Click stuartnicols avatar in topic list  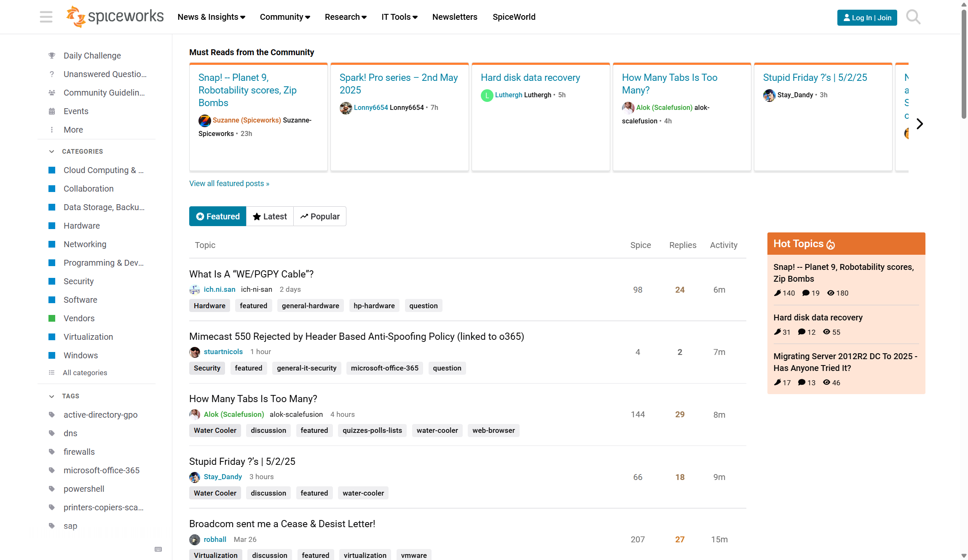click(195, 352)
